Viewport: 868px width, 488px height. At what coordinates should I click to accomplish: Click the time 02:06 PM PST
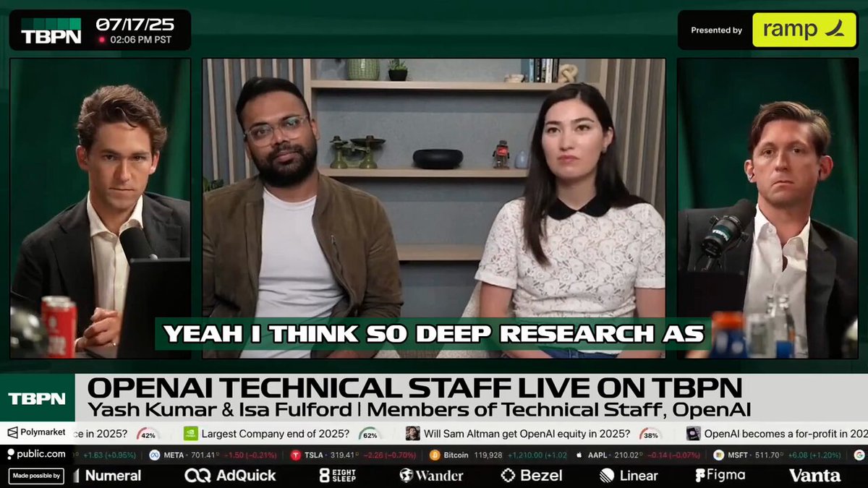tap(140, 40)
